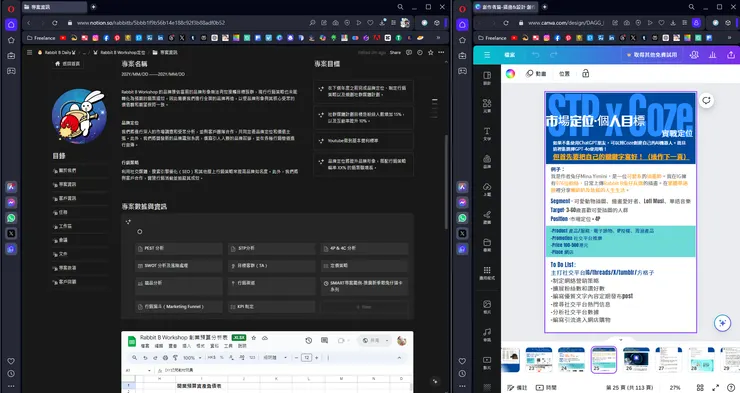The width and height of the screenshot is (740, 393).
Task: Open the Notion three-dots more menu
Action: (x=441, y=52)
